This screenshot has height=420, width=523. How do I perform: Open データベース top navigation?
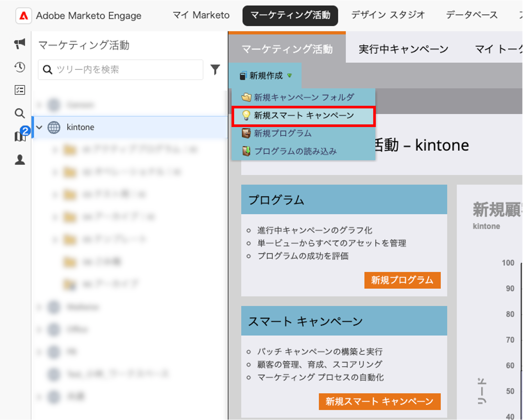(472, 15)
